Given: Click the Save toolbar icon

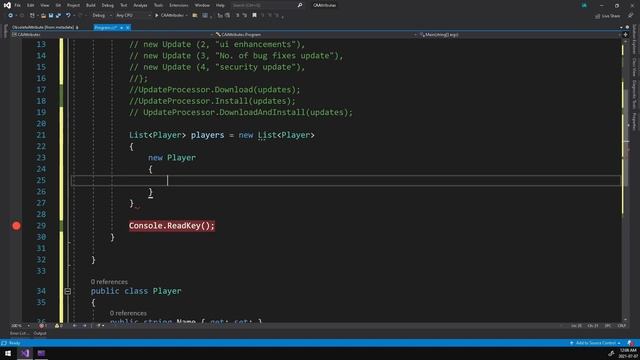Looking at the screenshot, I should 51,16.
